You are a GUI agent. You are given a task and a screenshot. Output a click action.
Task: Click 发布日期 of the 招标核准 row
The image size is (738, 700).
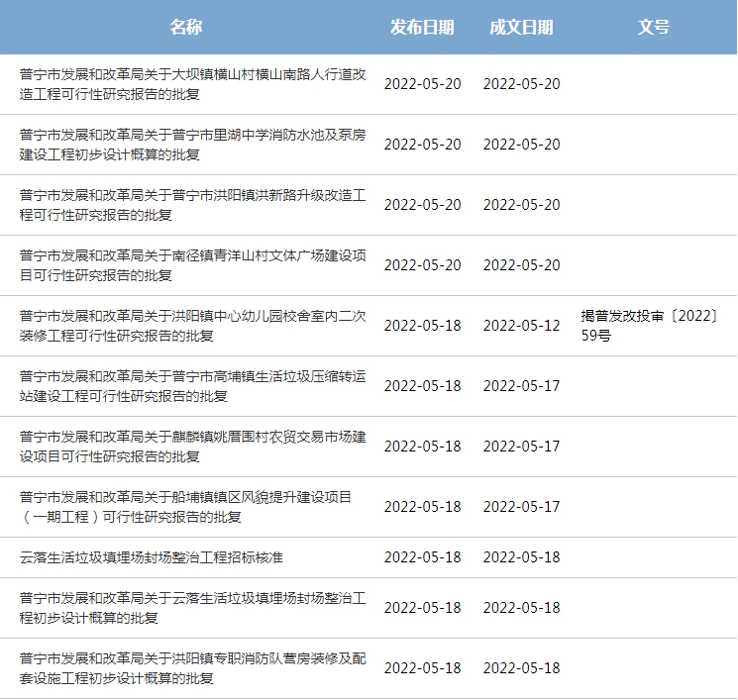422,557
